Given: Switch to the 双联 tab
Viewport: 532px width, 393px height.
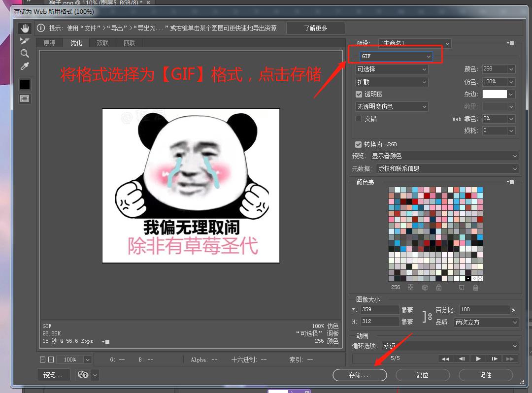Looking at the screenshot, I should 102,43.
